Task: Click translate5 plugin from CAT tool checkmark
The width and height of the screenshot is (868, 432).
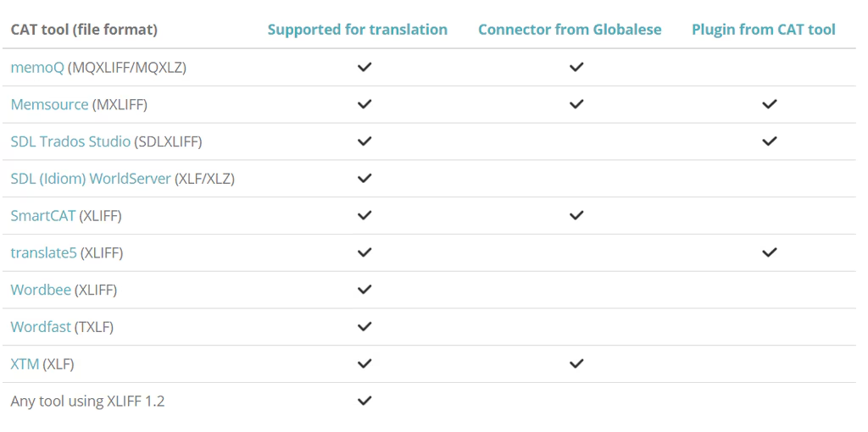Action: (770, 252)
